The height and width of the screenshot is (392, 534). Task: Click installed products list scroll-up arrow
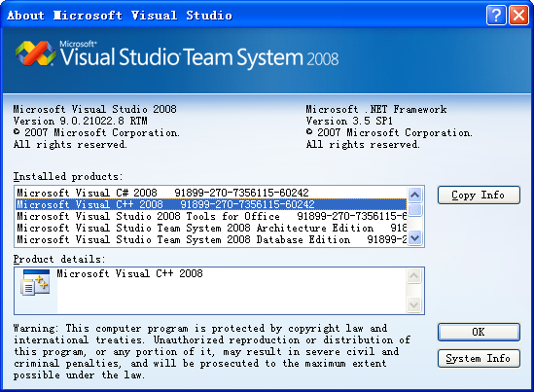[x=414, y=196]
